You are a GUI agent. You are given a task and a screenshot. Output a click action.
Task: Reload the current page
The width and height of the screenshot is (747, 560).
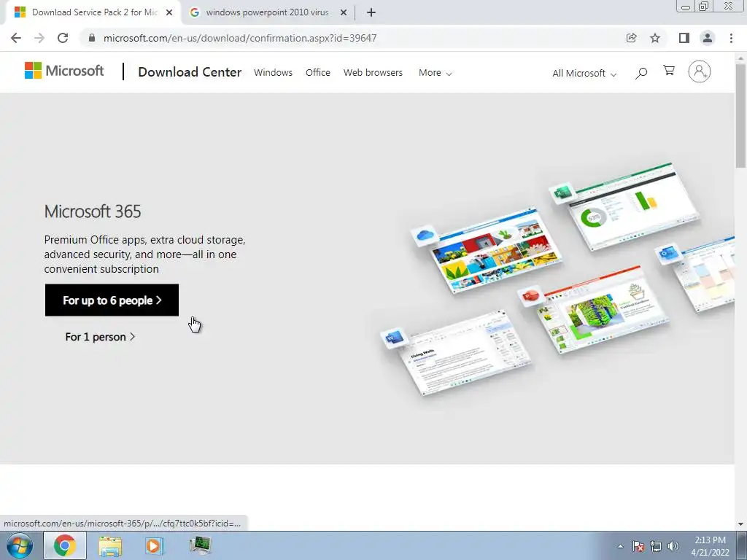click(63, 38)
